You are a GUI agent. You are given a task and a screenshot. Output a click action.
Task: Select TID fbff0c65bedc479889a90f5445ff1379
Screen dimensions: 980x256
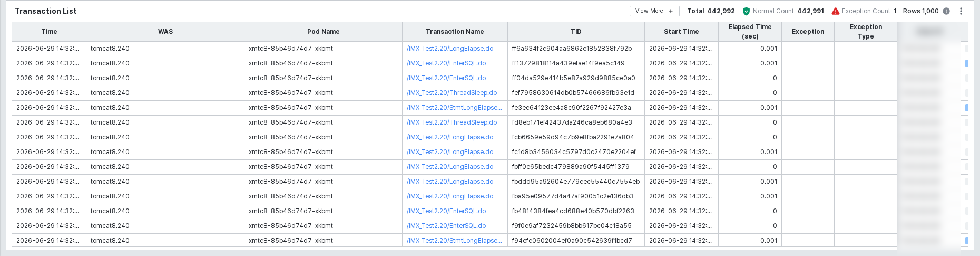(x=571, y=167)
